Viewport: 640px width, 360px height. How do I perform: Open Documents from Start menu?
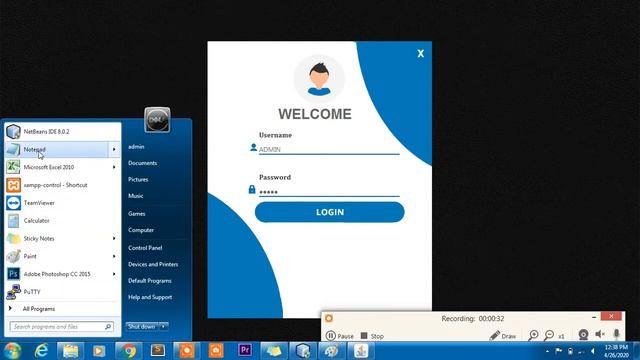pyautogui.click(x=142, y=163)
